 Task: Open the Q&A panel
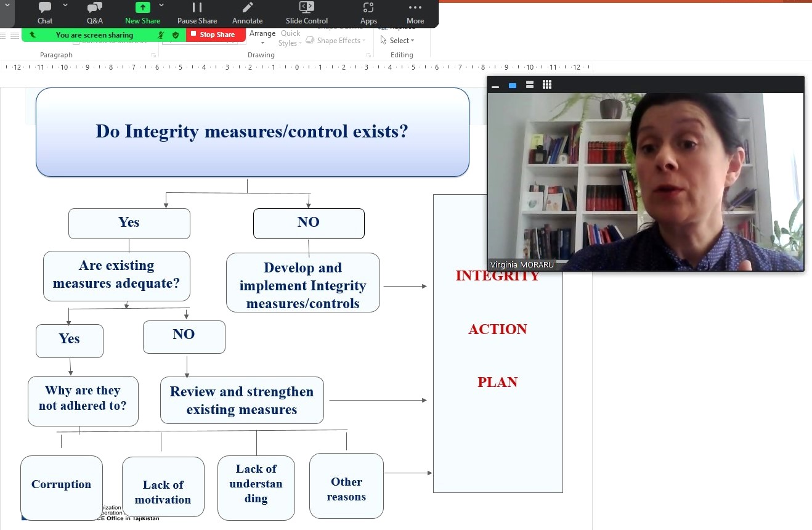click(95, 13)
